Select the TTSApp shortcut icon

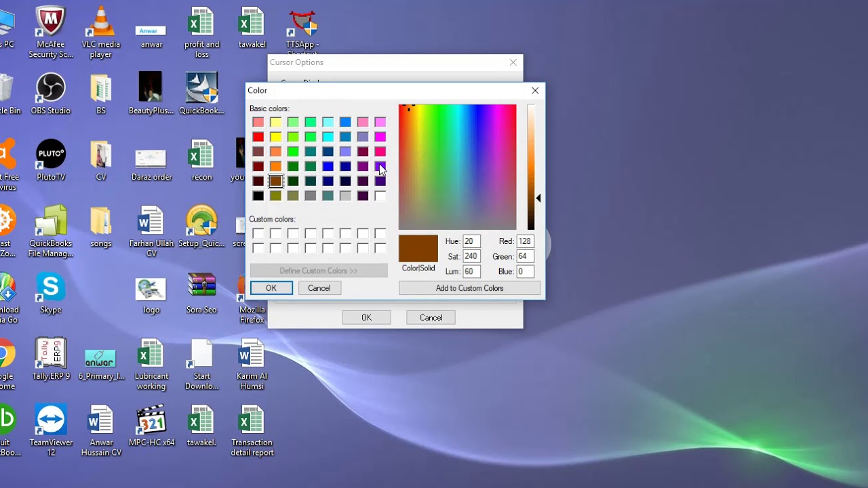(302, 32)
